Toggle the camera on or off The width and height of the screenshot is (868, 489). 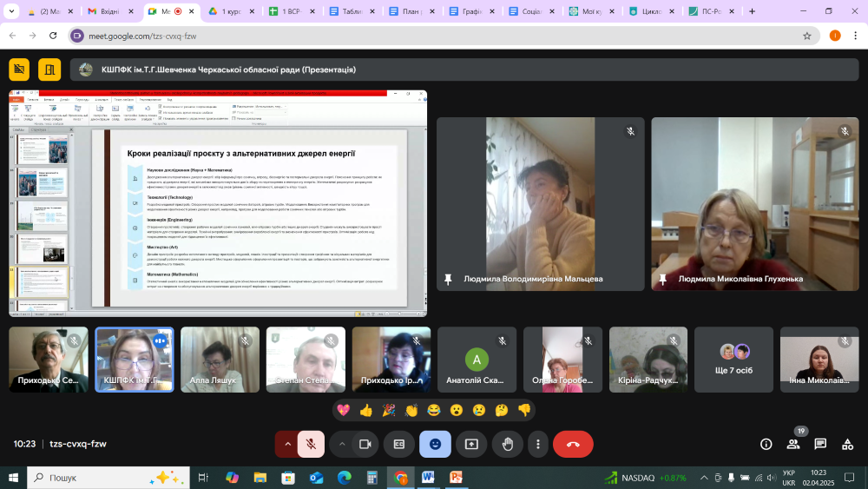tap(365, 444)
